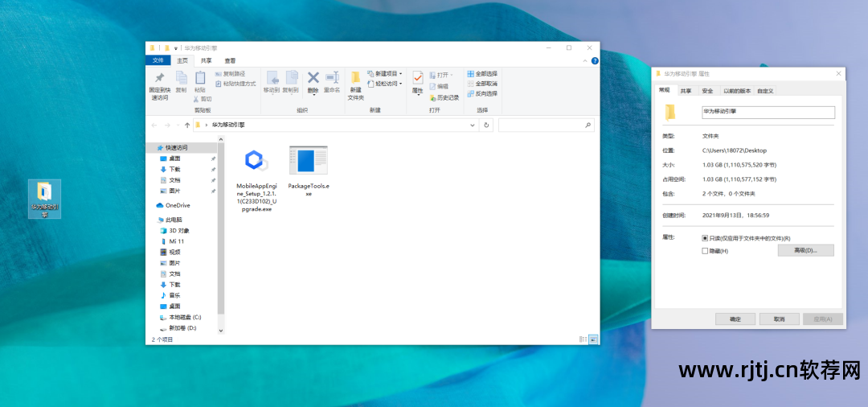This screenshot has width=868, height=407.
Task: Switch to the Share (共享) ribbon tab
Action: pyautogui.click(x=206, y=60)
